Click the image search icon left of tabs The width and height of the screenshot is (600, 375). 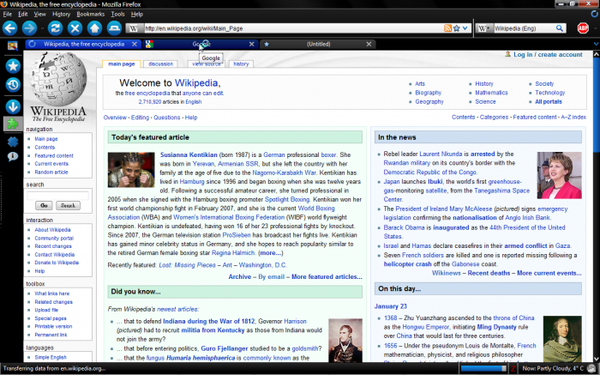pyautogui.click(x=13, y=46)
